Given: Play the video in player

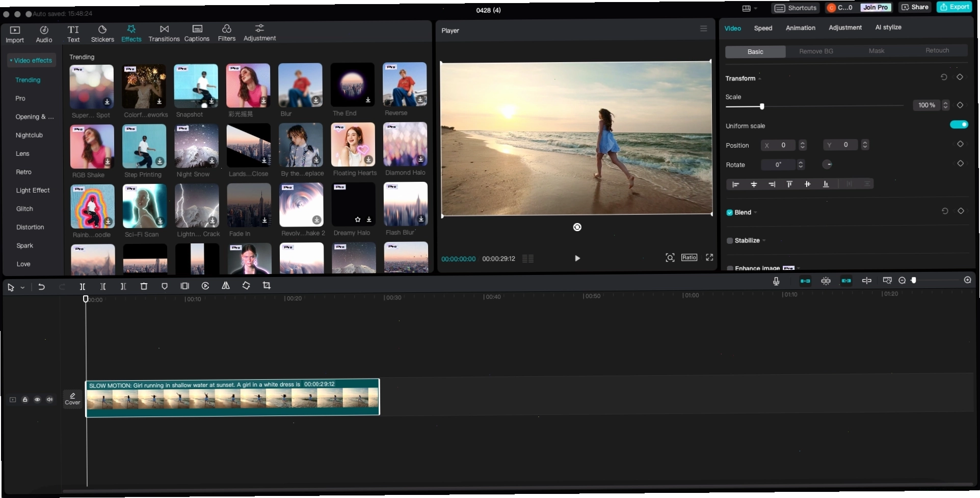Looking at the screenshot, I should (x=577, y=258).
